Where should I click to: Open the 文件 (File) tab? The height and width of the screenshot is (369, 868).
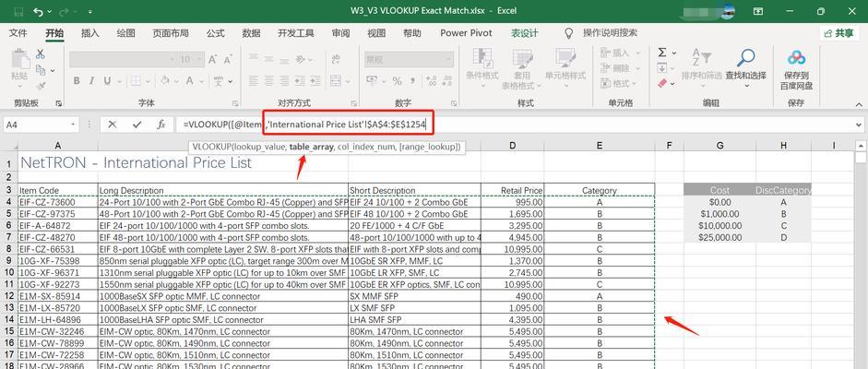pos(18,33)
